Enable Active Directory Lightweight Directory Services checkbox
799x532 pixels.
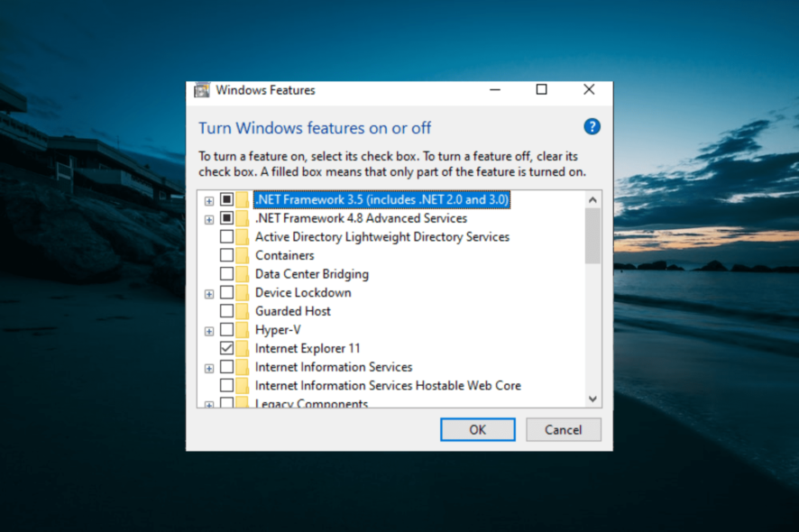[x=226, y=237]
